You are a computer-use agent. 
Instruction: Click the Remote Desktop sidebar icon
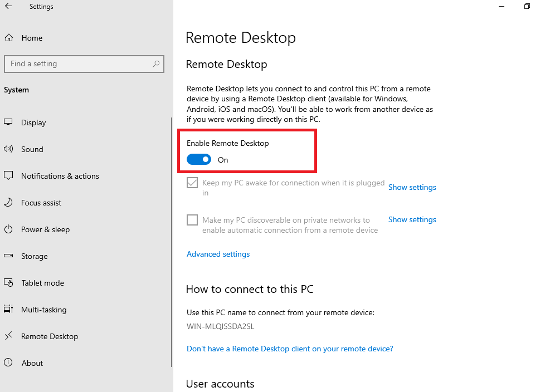8,336
